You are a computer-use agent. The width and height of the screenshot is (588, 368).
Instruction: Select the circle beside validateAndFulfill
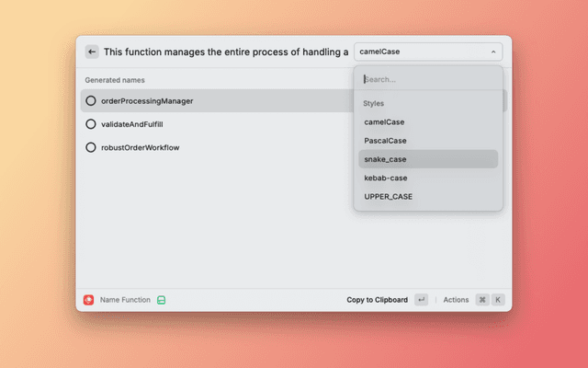point(91,123)
